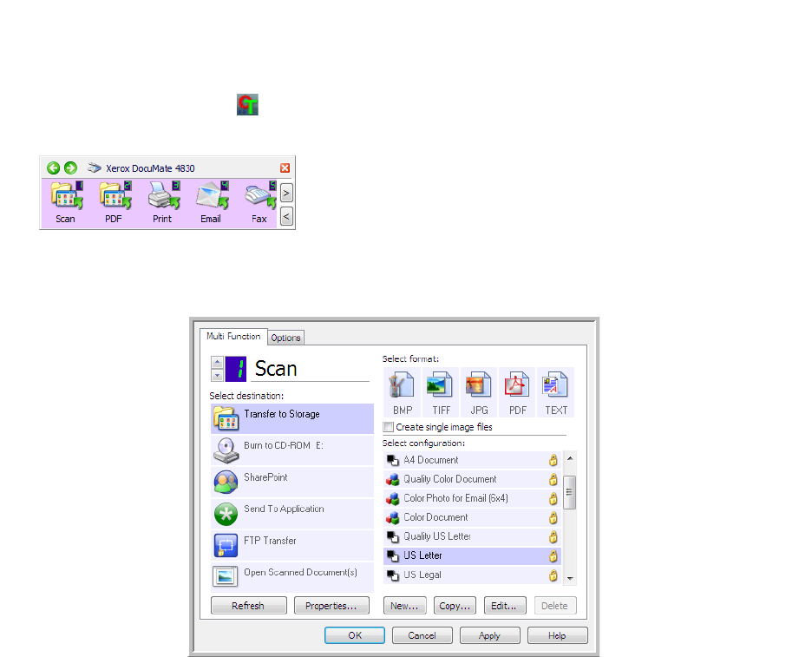Viewport: 812px width, 657px height.
Task: Trigger button 3 Print scan
Action: click(x=162, y=202)
